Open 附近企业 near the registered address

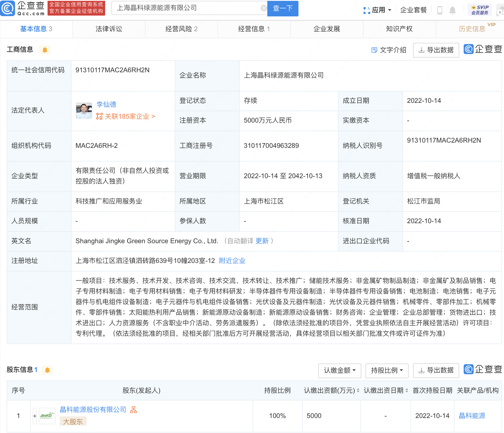[232, 261]
